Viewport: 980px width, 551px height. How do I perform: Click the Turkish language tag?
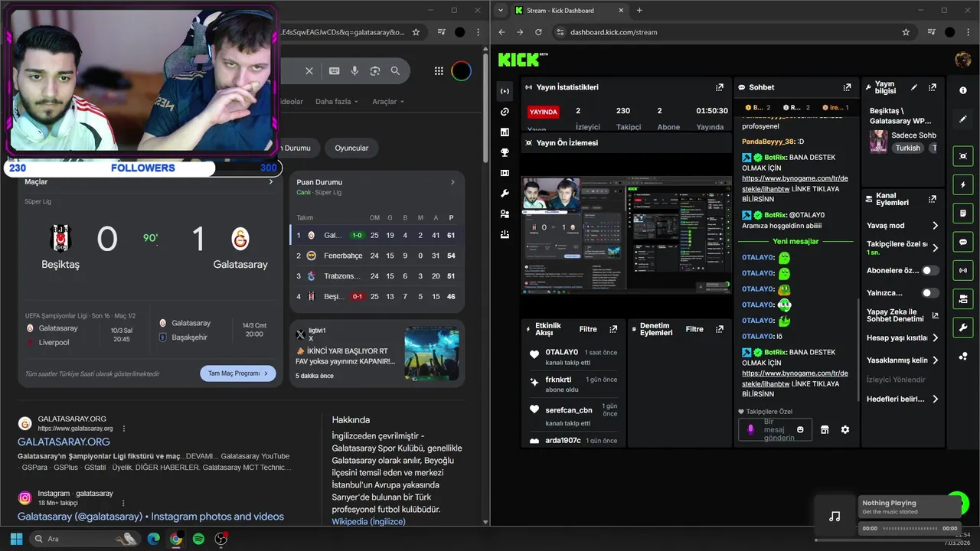pos(908,148)
